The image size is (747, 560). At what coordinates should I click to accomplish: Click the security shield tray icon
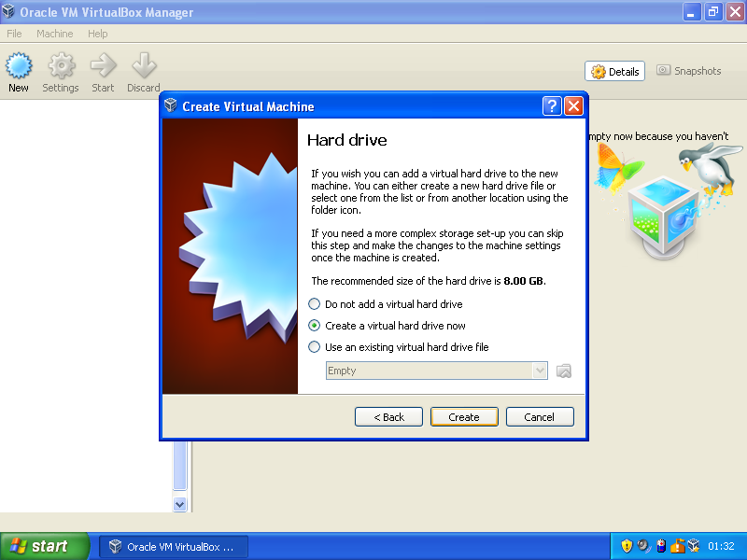coord(627,546)
